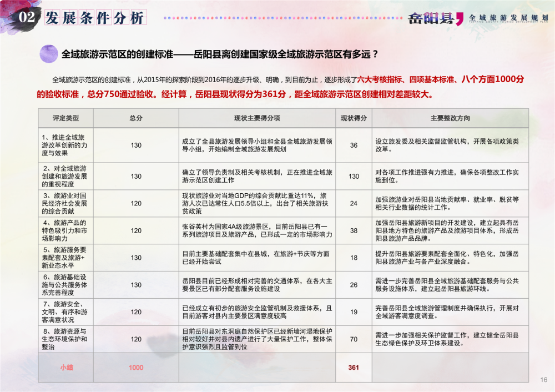The width and height of the screenshot is (555, 392).
Task: Click the slide heading about 全域旅游示范区的创建标准
Action: tap(220, 54)
